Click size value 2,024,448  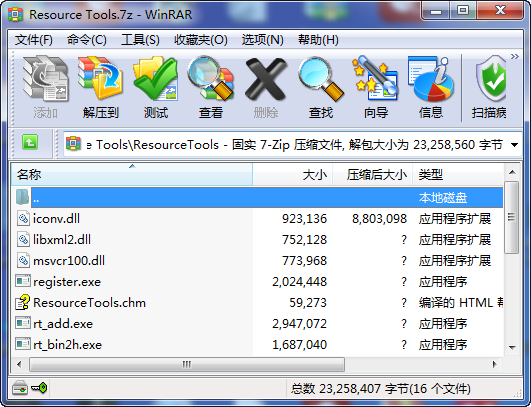(300, 282)
